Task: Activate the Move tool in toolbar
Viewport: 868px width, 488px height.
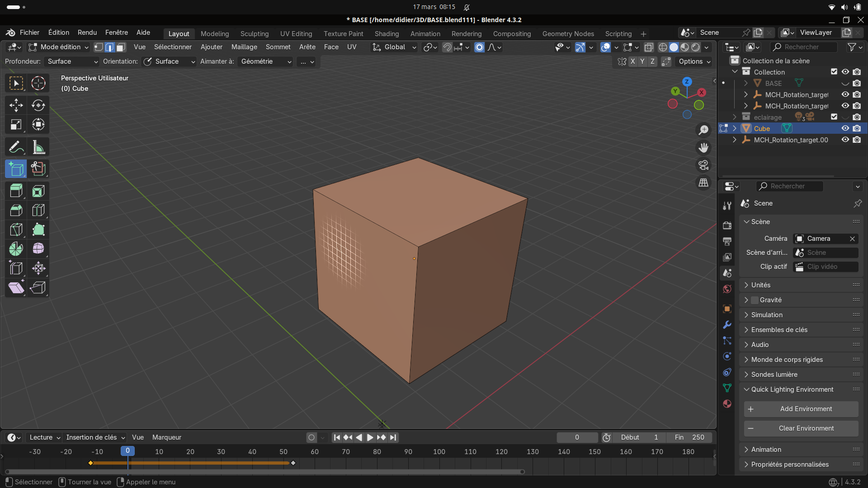Action: (x=16, y=105)
